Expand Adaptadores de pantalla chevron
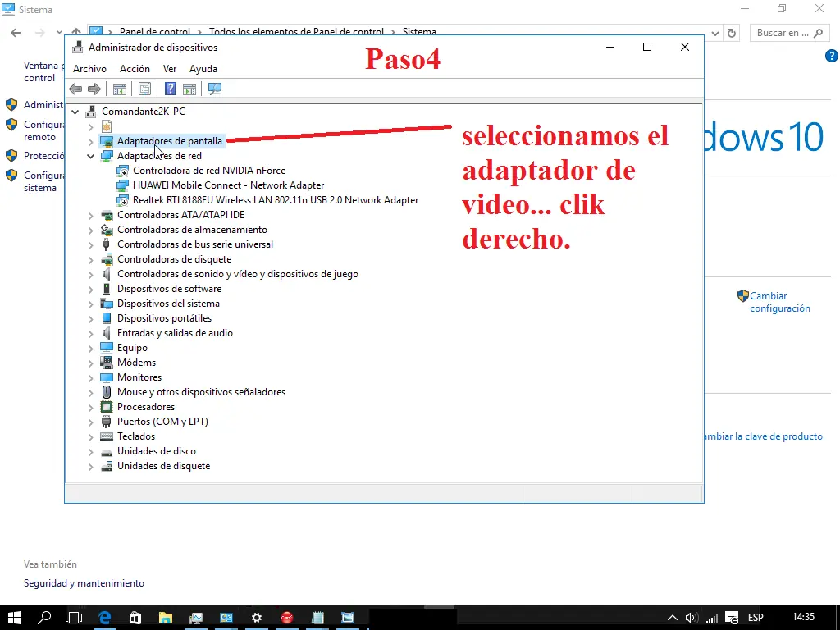This screenshot has width=840, height=630. coord(90,141)
